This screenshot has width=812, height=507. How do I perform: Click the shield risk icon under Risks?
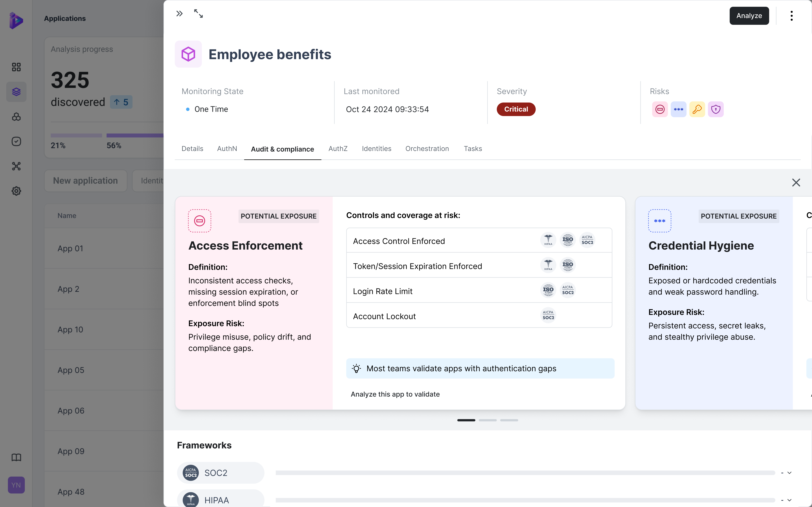coord(715,109)
